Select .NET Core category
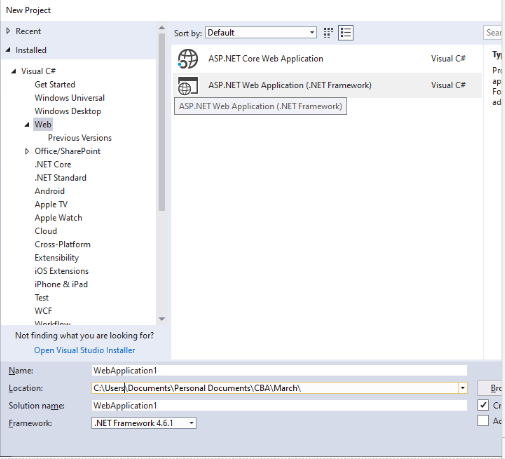The image size is (505, 459). tap(53, 164)
